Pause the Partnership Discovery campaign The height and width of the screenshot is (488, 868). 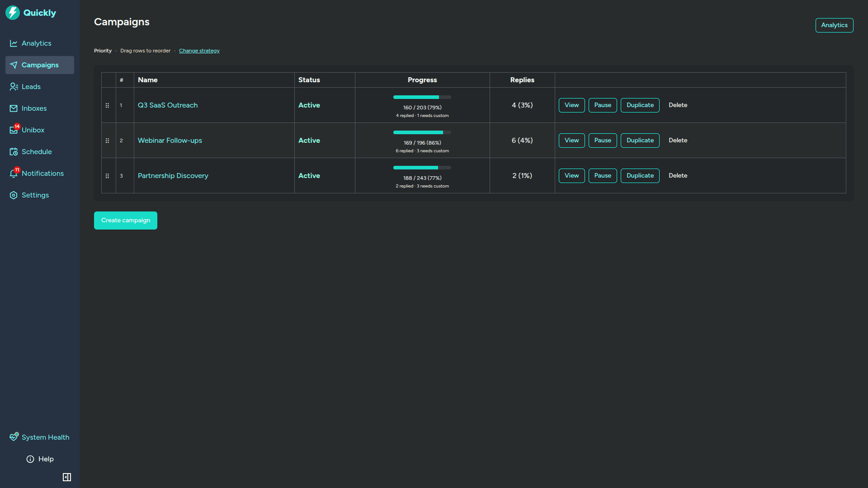click(x=603, y=176)
